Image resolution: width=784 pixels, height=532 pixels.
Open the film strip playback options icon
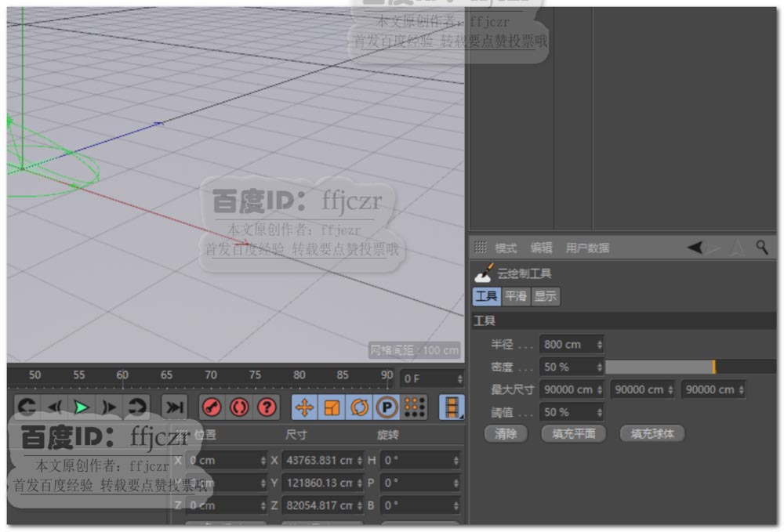point(451,407)
